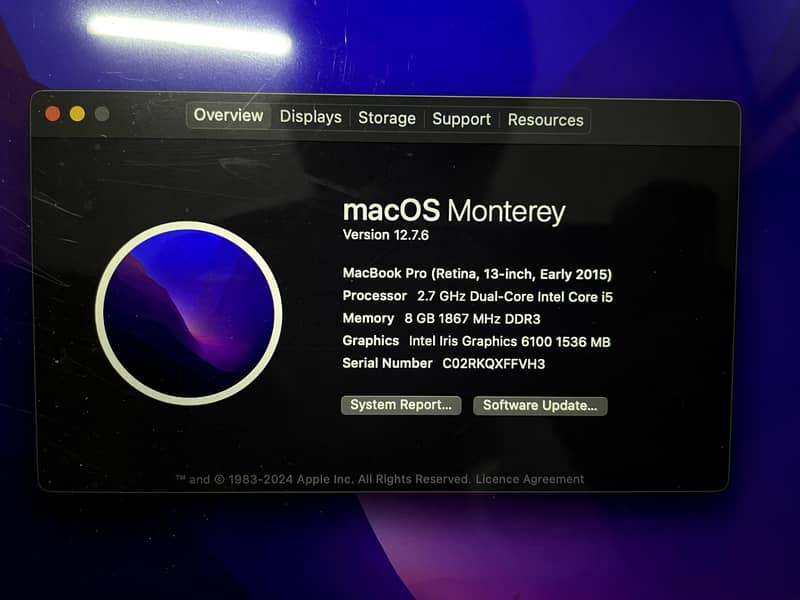The width and height of the screenshot is (800, 600).
Task: Click the Version 12.7.6 text
Action: 386,235
